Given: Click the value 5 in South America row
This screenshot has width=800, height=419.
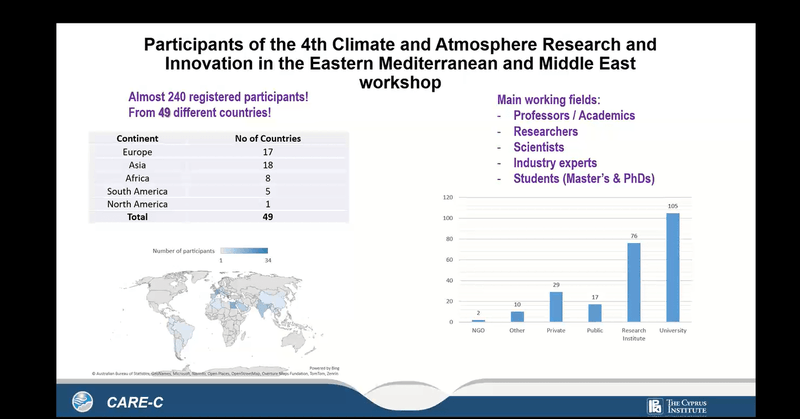Looking at the screenshot, I should pyautogui.click(x=268, y=191).
